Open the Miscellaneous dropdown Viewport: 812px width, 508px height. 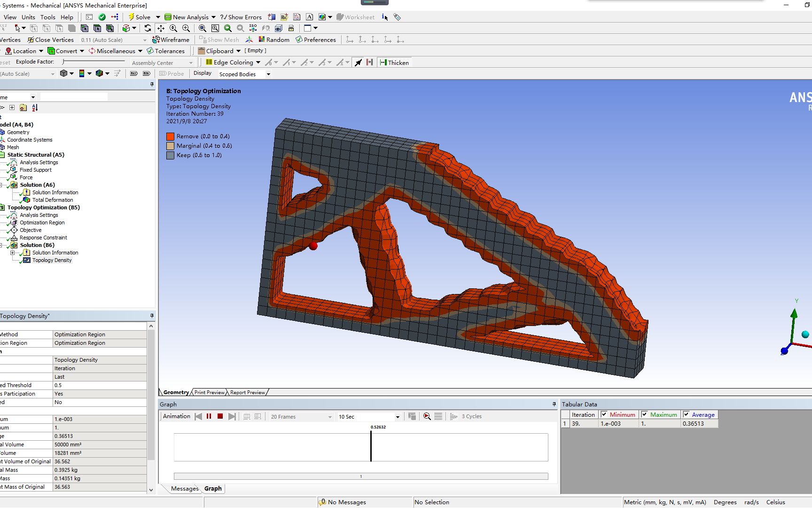pos(140,51)
